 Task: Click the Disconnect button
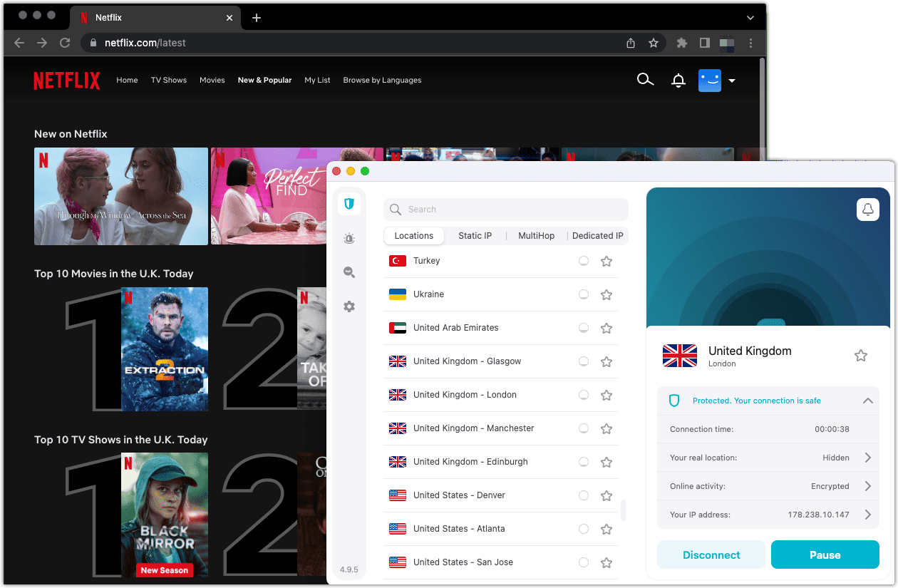pos(711,555)
